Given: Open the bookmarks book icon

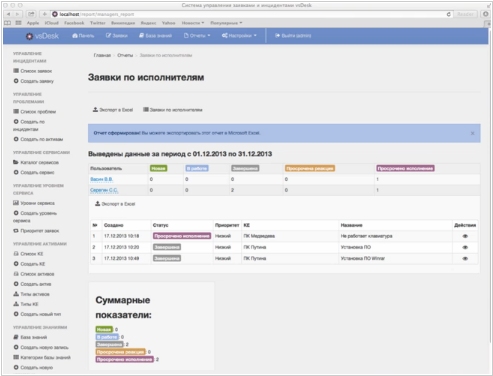Looking at the screenshot, I should 7,23.
